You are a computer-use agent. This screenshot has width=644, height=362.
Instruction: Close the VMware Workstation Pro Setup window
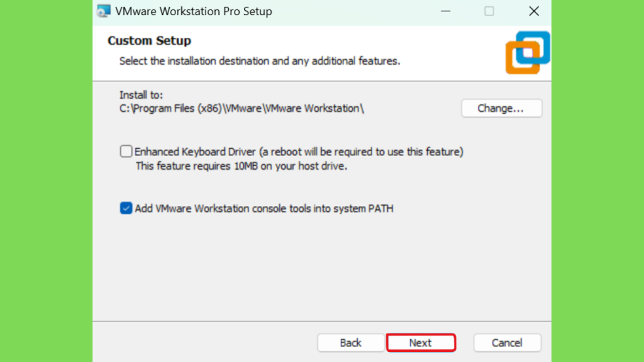click(x=533, y=11)
